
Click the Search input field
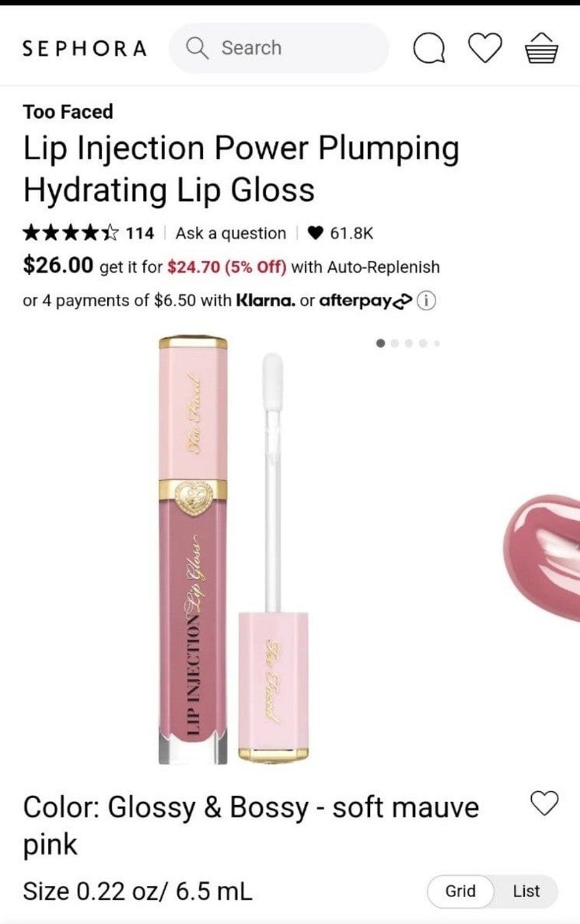279,47
